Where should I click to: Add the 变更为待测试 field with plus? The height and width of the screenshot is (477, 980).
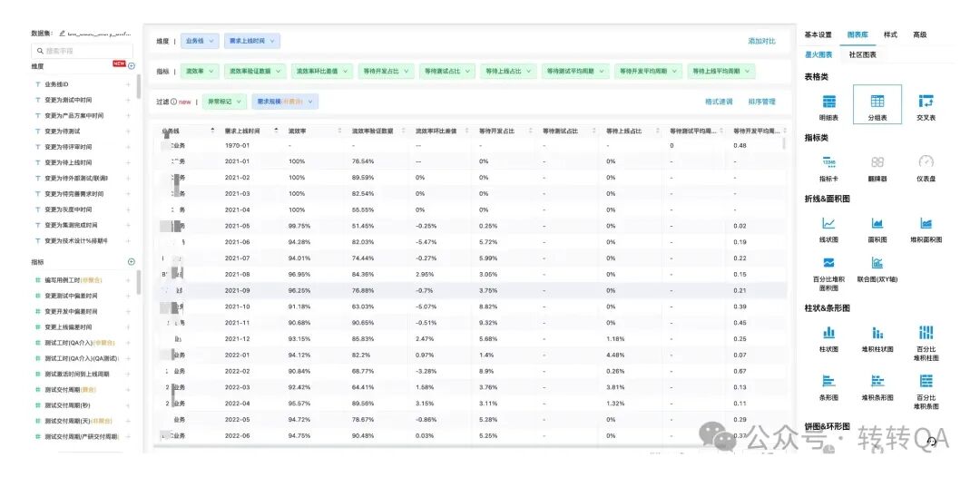point(128,131)
